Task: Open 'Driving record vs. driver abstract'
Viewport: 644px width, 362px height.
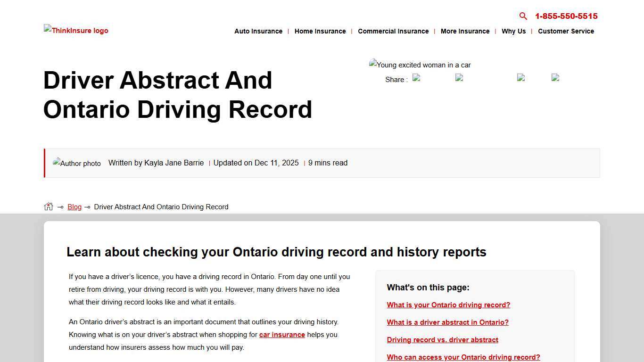Action: (442, 339)
